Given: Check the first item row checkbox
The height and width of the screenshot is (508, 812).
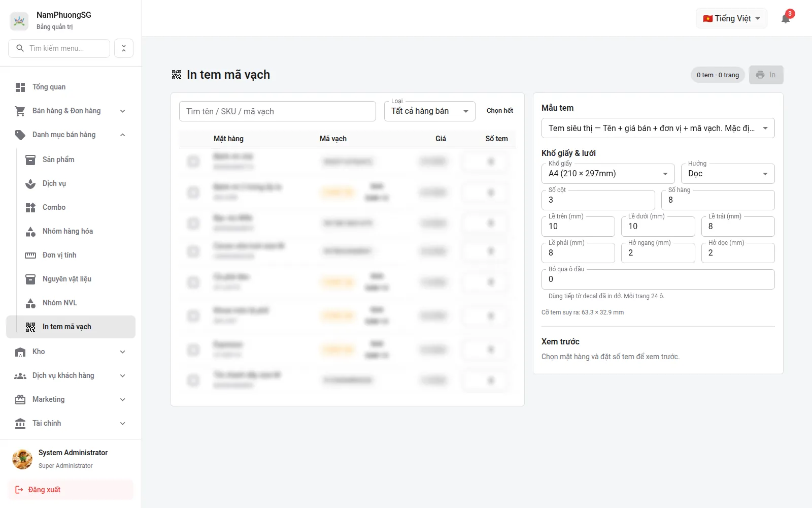Looking at the screenshot, I should pos(193,162).
